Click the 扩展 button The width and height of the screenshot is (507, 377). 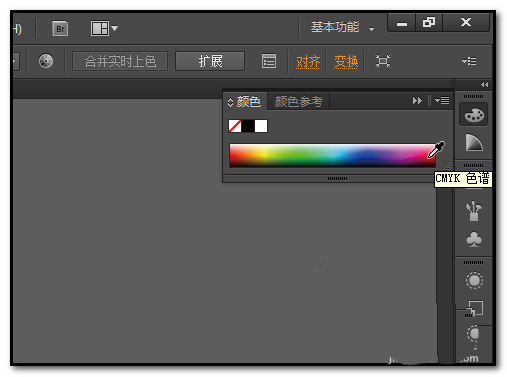coord(210,61)
